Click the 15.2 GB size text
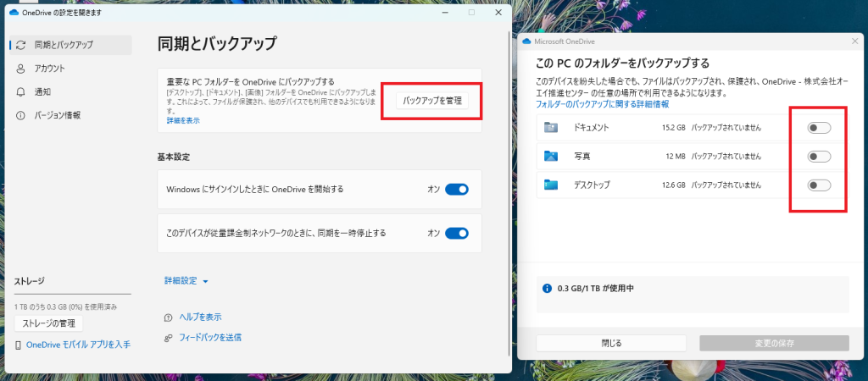Image resolution: width=868 pixels, height=381 pixels. (674, 128)
